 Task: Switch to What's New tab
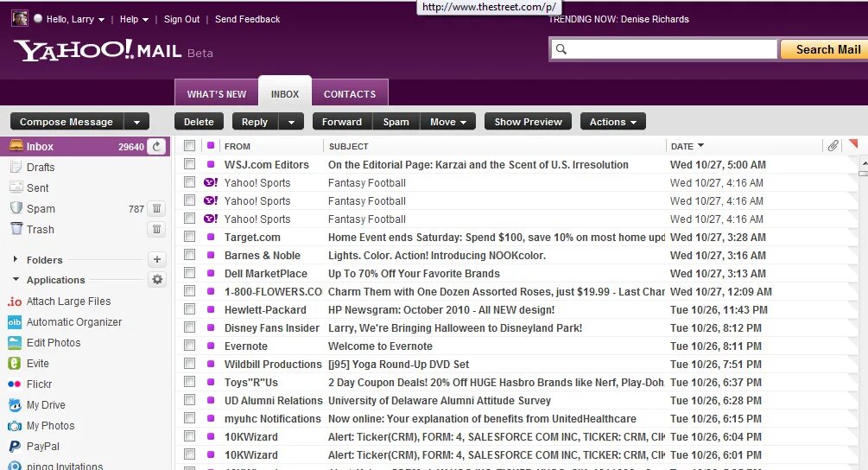point(217,94)
